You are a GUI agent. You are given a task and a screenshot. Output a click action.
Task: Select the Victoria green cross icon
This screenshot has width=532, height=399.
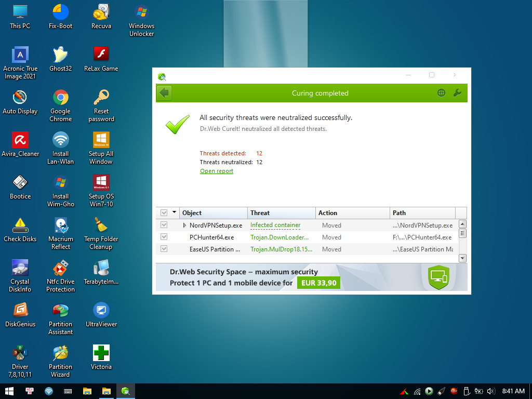(x=101, y=358)
